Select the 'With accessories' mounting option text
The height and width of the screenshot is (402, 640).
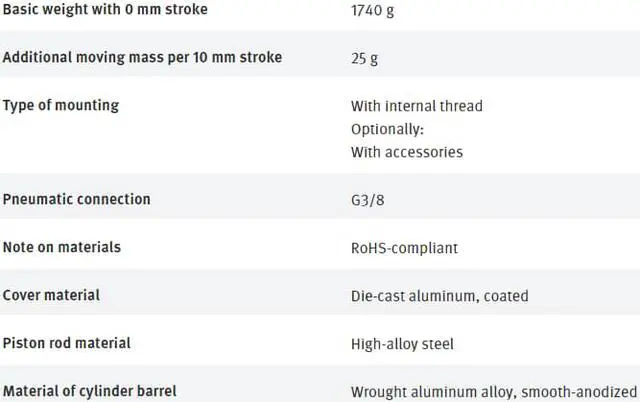coord(406,152)
